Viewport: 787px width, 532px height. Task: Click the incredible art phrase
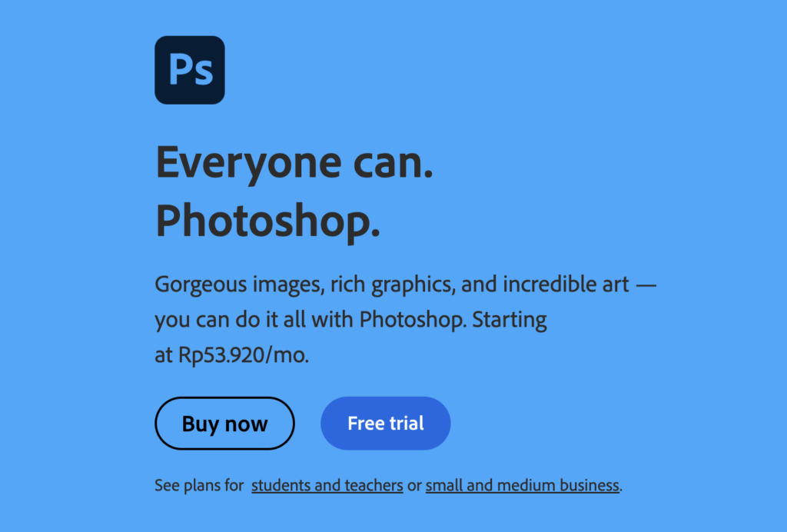[566, 284]
